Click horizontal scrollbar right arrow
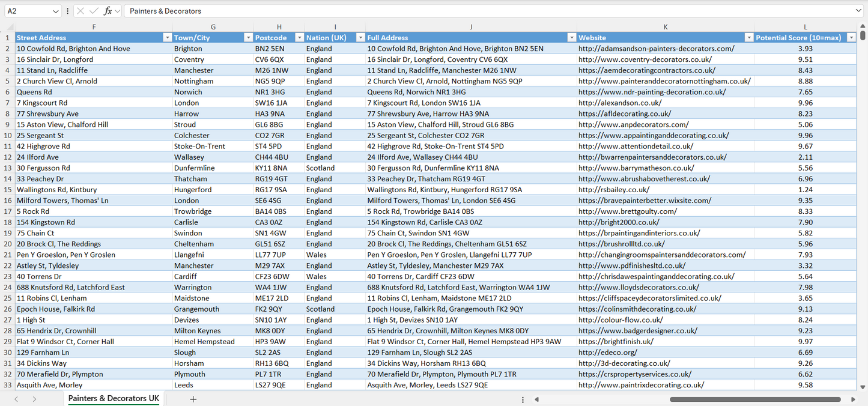868x406 pixels. coord(853,399)
